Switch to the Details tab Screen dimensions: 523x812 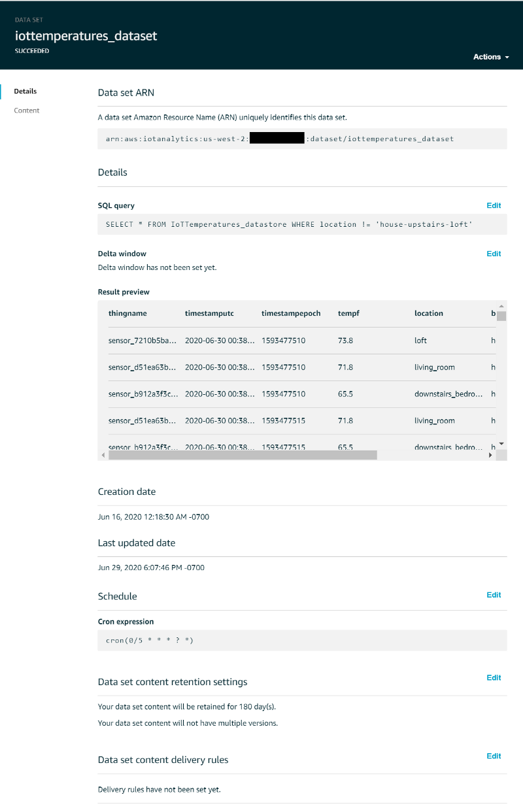click(x=25, y=91)
